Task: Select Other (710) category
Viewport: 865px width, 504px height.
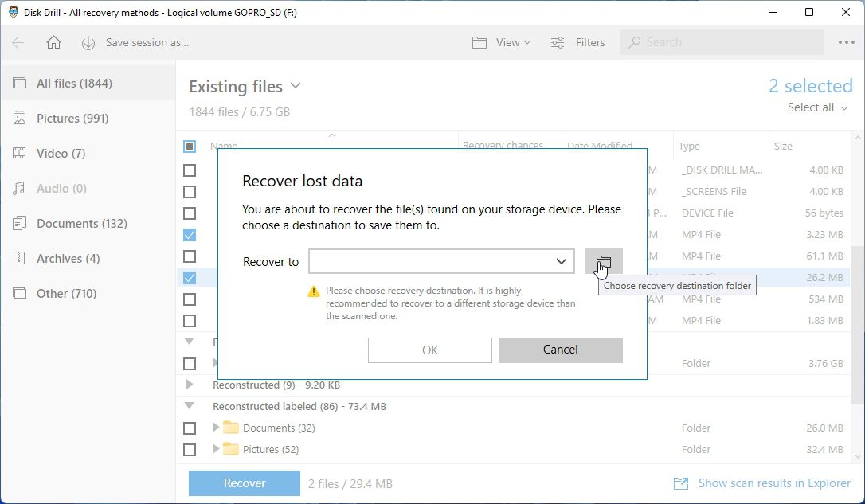Action: (x=88, y=293)
